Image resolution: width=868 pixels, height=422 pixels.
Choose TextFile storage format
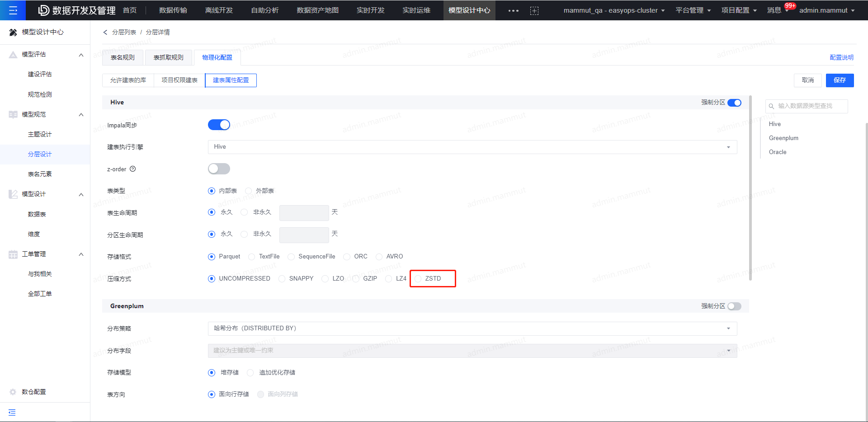(x=252, y=257)
